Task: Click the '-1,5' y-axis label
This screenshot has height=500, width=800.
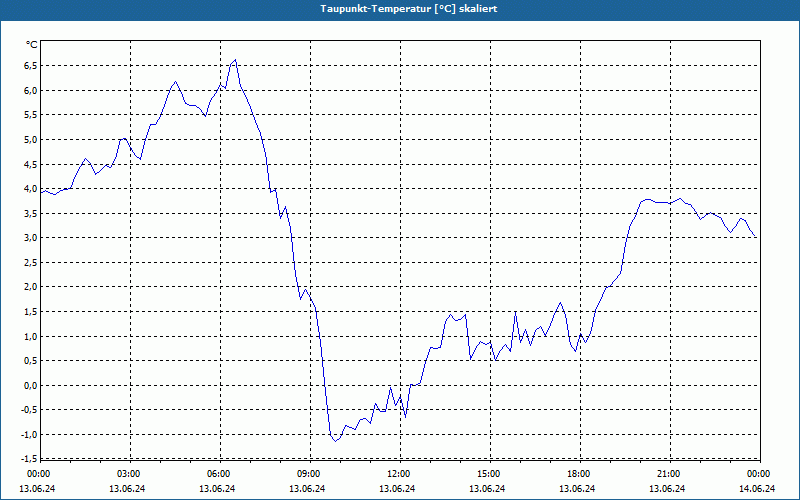Action: click(x=29, y=459)
